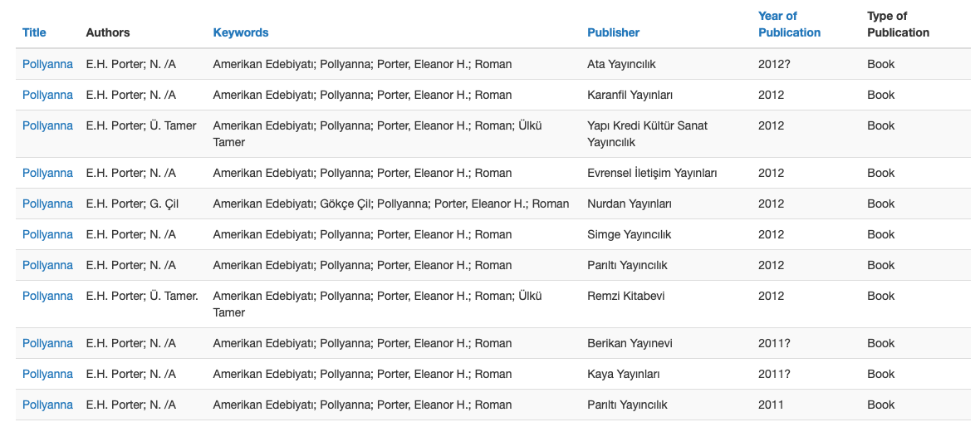This screenshot has height=427, width=980.
Task: Sort results by Publisher header
Action: pyautogui.click(x=613, y=32)
